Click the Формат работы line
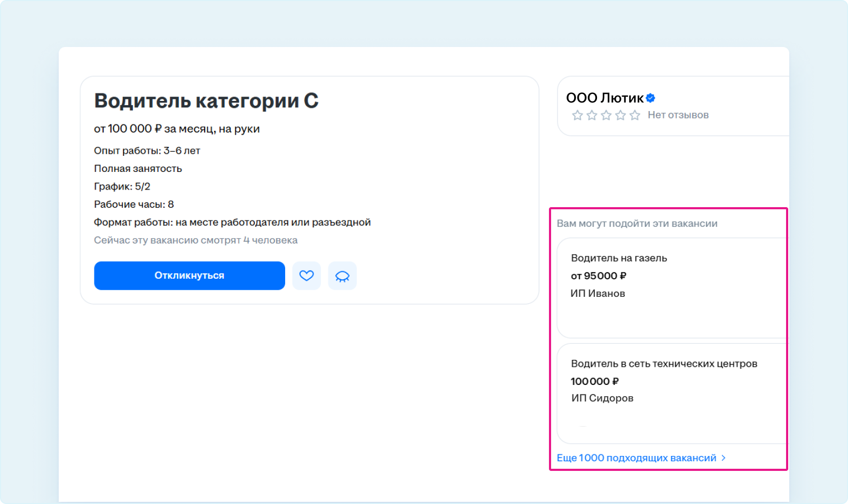The image size is (848, 504). pyautogui.click(x=232, y=222)
